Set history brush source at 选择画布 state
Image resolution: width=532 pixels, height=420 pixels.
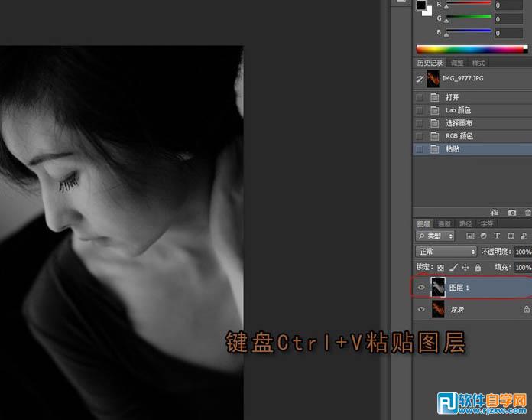[420, 123]
